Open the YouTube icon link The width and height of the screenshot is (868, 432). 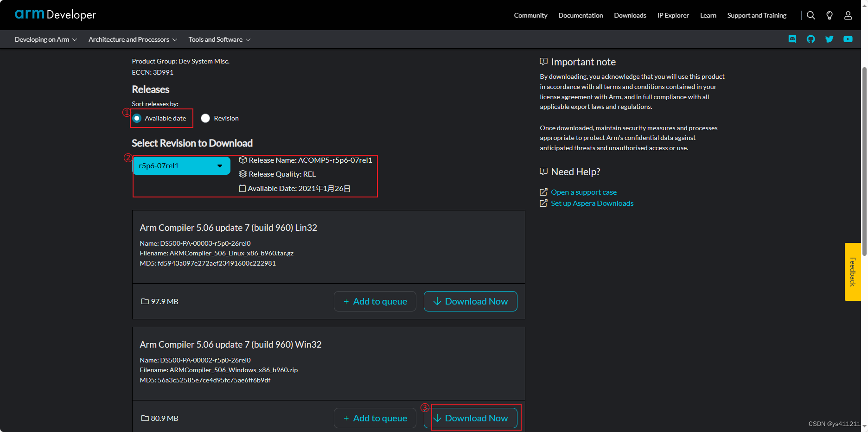(848, 39)
